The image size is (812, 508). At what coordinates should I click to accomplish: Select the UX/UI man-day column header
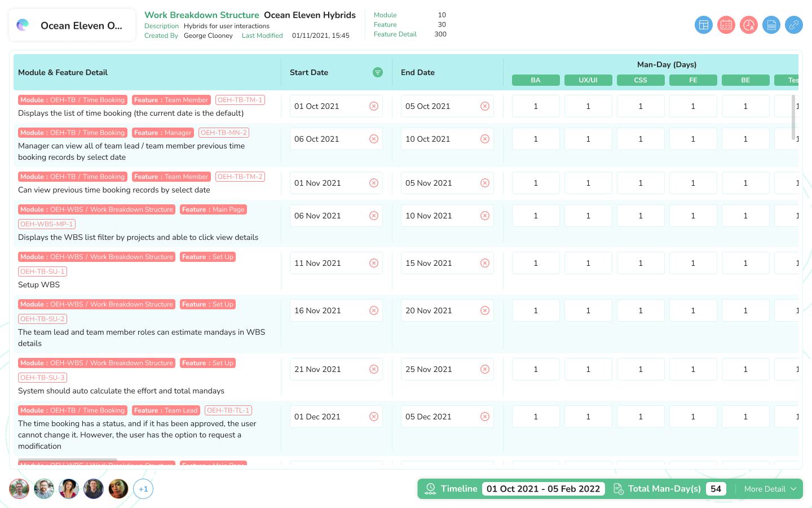pos(588,80)
